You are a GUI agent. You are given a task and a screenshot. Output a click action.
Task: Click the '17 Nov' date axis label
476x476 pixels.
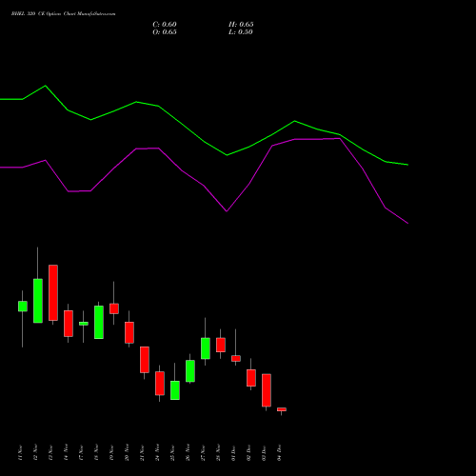81,453
